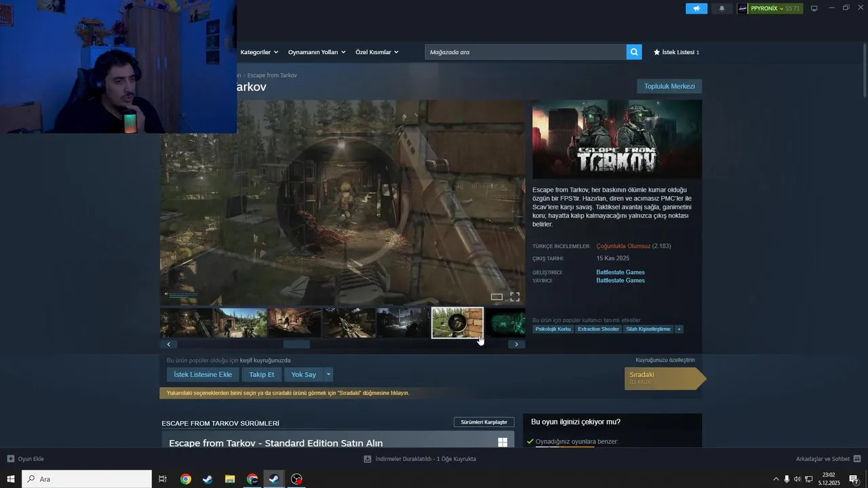Click the active Steam taskbar icon
The width and height of the screenshot is (868, 488).
(x=275, y=479)
